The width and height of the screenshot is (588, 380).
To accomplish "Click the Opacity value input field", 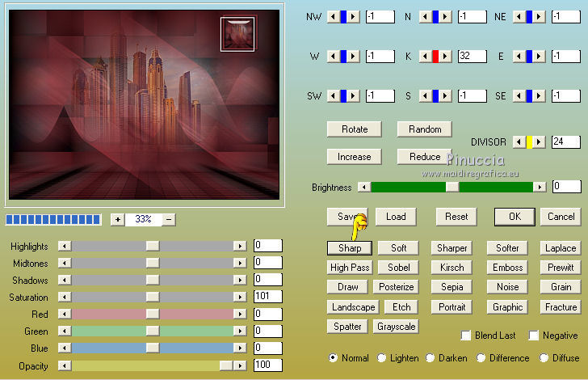I will (268, 365).
